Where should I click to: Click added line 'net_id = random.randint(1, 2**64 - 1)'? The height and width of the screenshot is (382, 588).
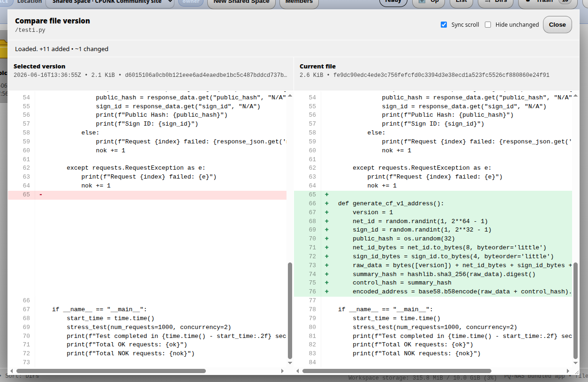(420, 221)
